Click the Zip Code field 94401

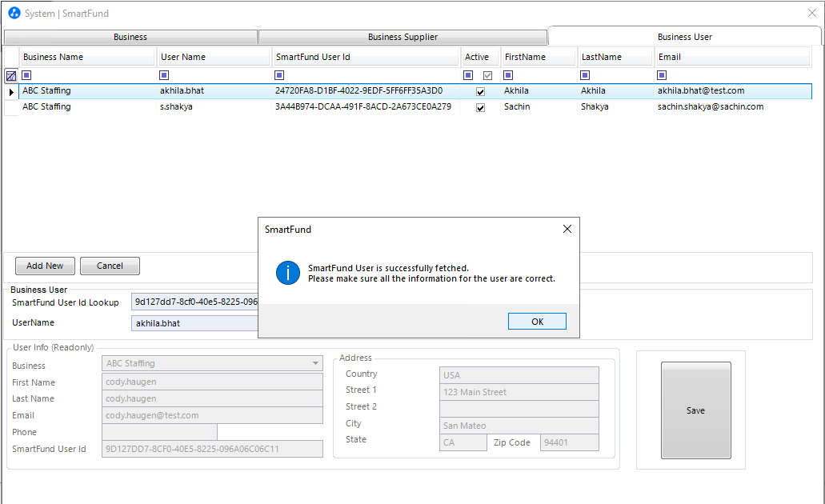(x=569, y=442)
